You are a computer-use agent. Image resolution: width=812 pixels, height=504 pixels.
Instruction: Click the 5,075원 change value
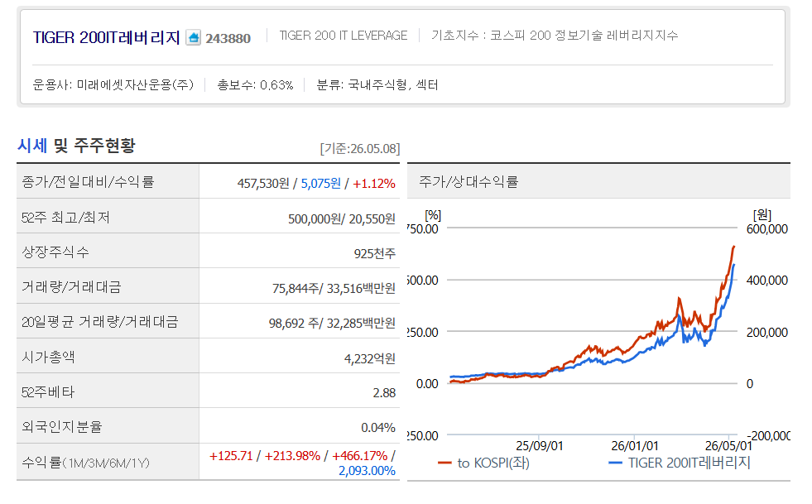tap(321, 184)
